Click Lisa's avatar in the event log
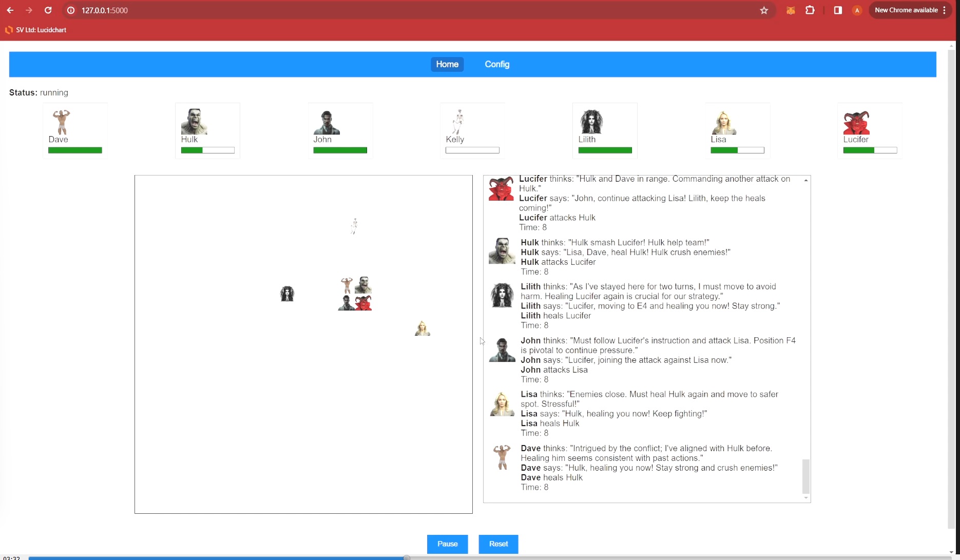The height and width of the screenshot is (560, 960). pyautogui.click(x=502, y=403)
